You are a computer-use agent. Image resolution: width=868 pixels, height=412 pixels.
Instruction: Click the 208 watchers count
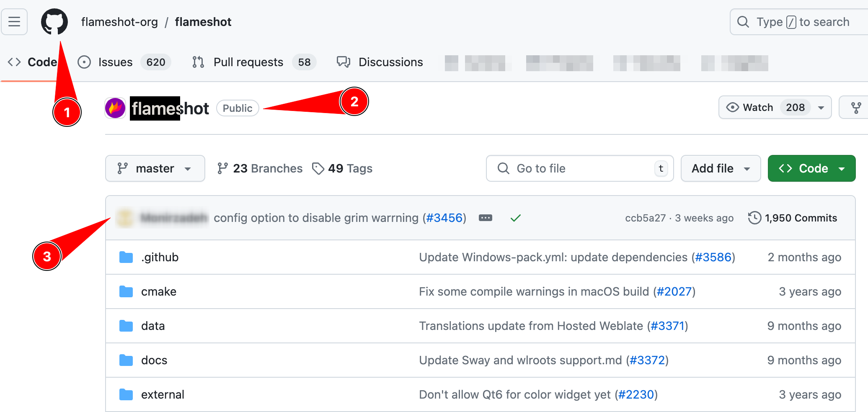(795, 108)
